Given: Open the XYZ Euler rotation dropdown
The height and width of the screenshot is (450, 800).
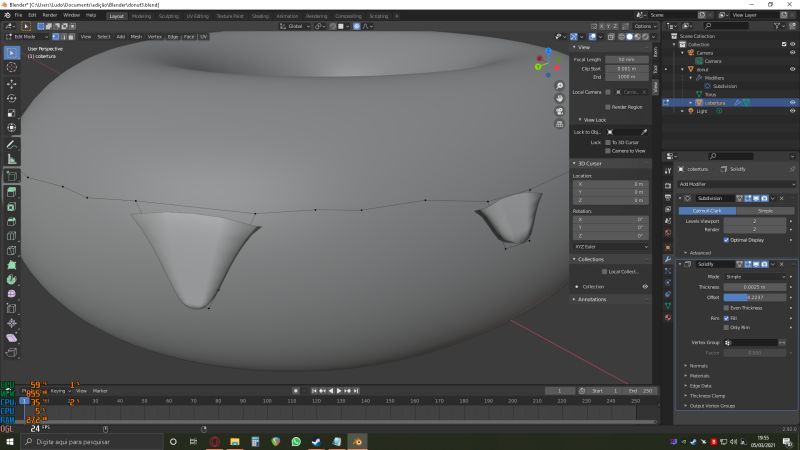Looking at the screenshot, I should click(x=611, y=247).
